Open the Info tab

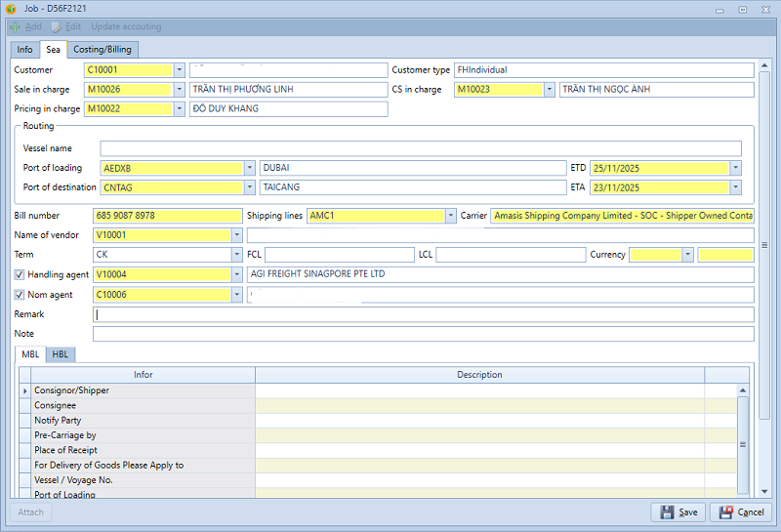tap(24, 50)
